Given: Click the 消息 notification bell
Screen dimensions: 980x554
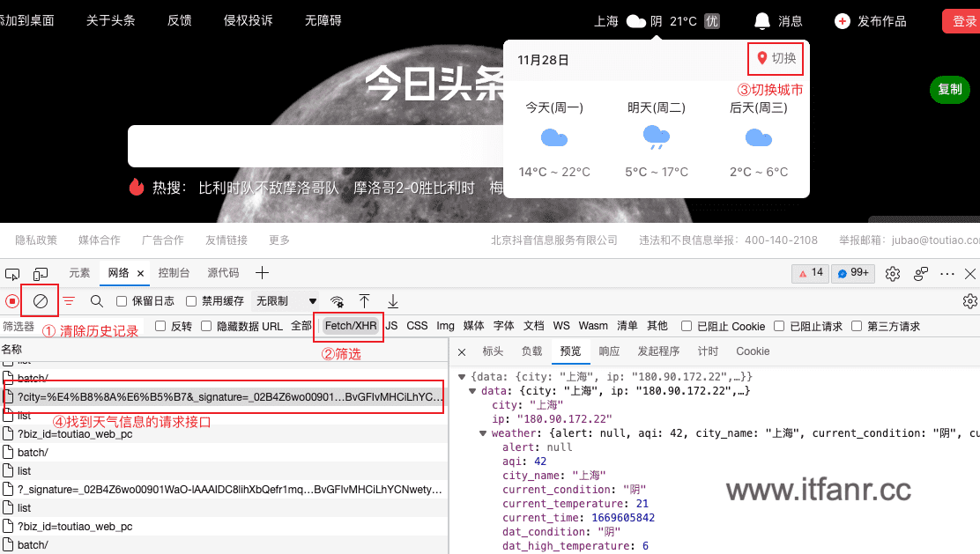Looking at the screenshot, I should pos(761,21).
